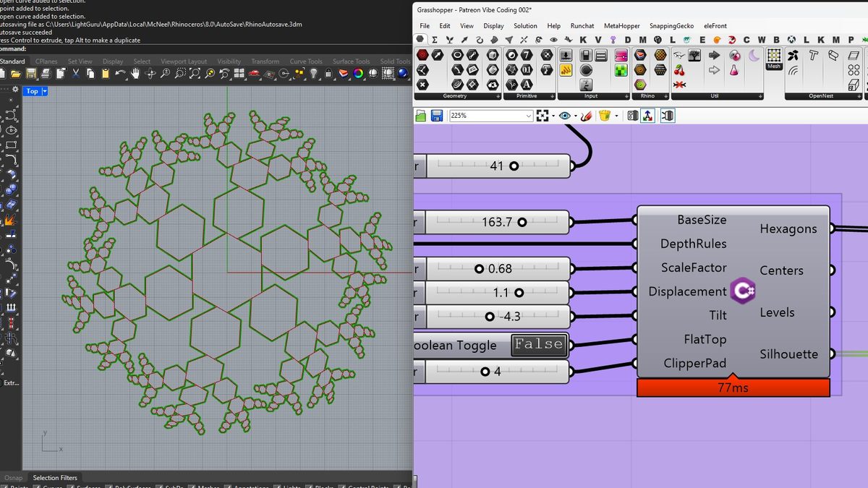Click the green pixel grid icon in Input panel
Screen dimensions: 868x488
(621, 70)
